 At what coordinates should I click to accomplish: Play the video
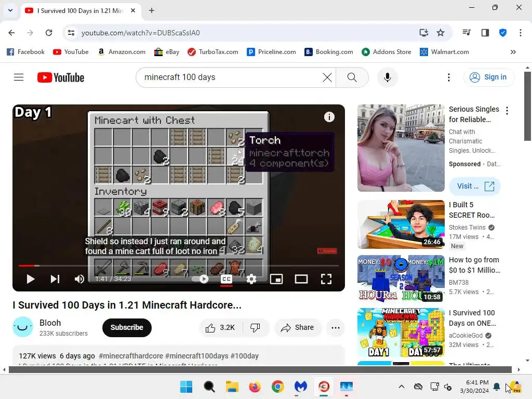[31, 279]
